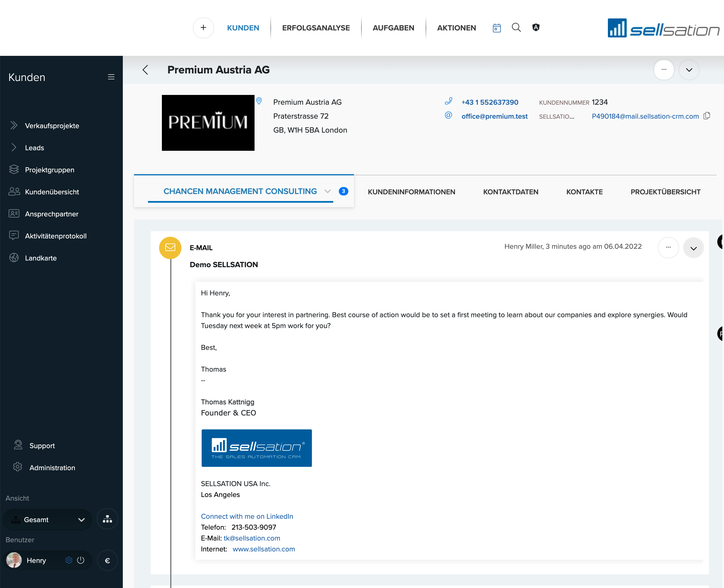
Task: Switch to KUNDEN top menu
Action: 243,28
